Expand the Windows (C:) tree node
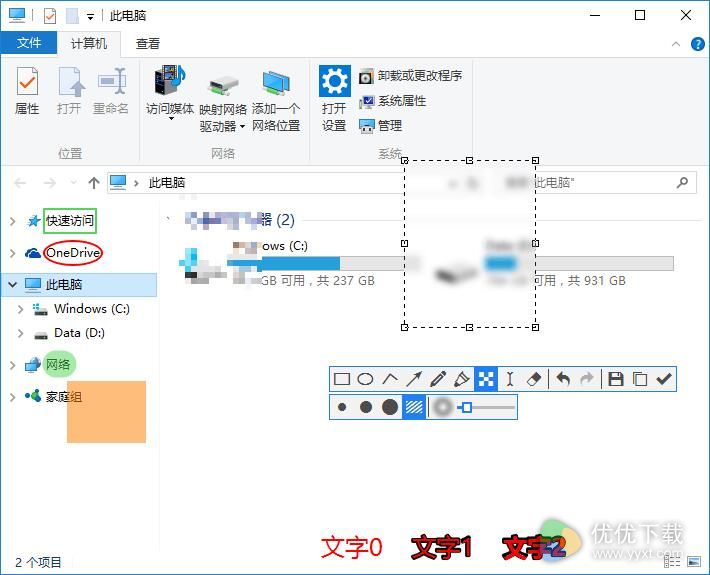The height and width of the screenshot is (575, 710). click(x=20, y=309)
